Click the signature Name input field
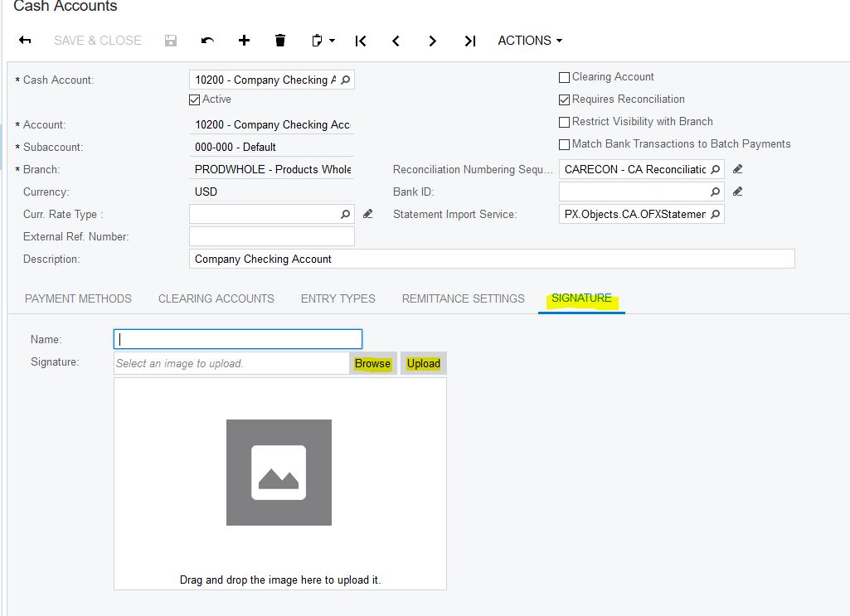 pyautogui.click(x=238, y=339)
